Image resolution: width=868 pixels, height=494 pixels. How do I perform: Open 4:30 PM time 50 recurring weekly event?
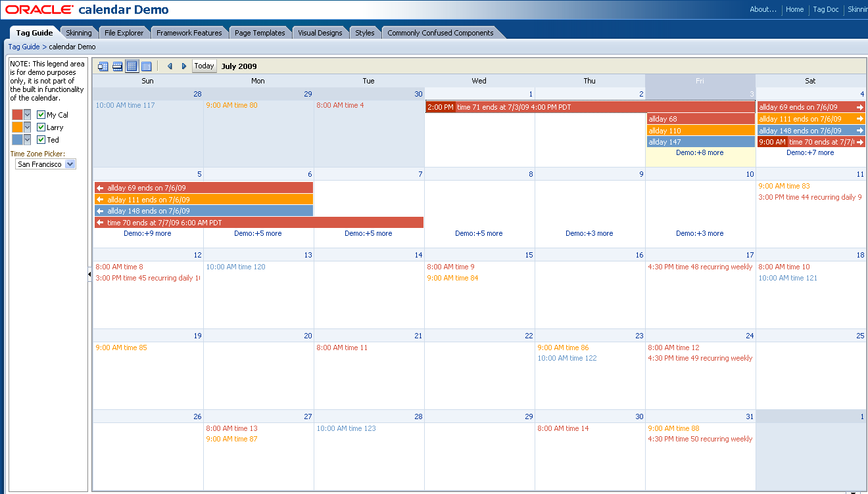coord(700,439)
